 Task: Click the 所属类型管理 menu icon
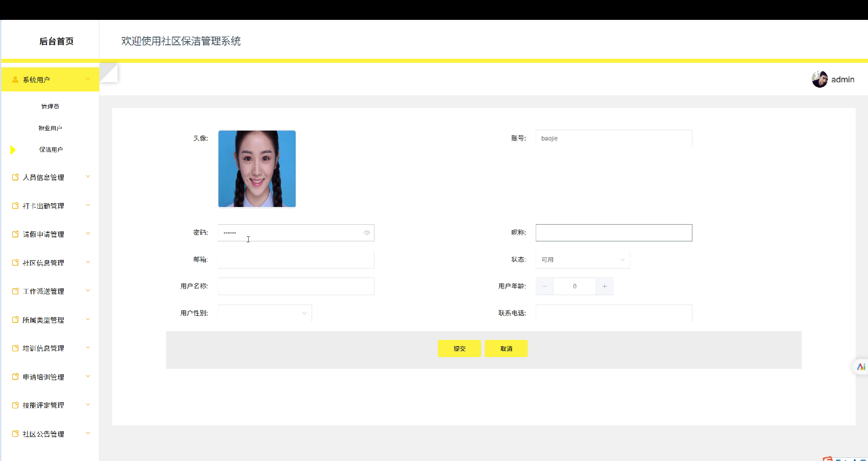15,320
